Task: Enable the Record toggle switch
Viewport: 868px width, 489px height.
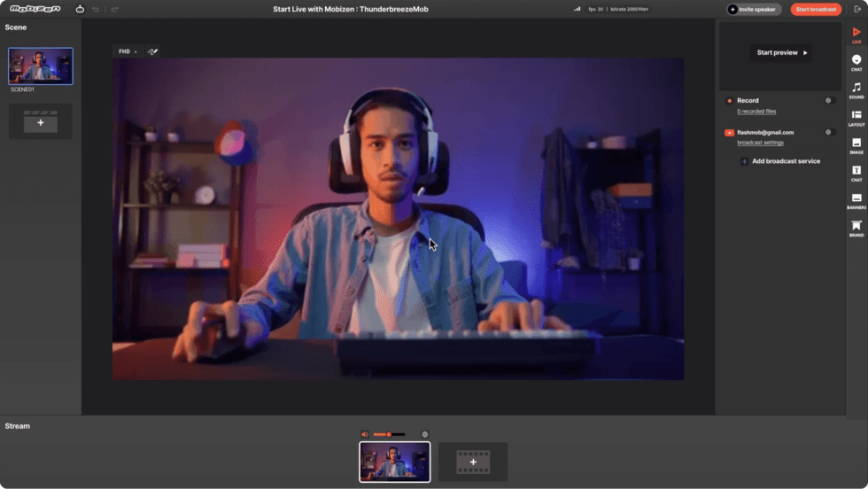Action: pos(830,100)
